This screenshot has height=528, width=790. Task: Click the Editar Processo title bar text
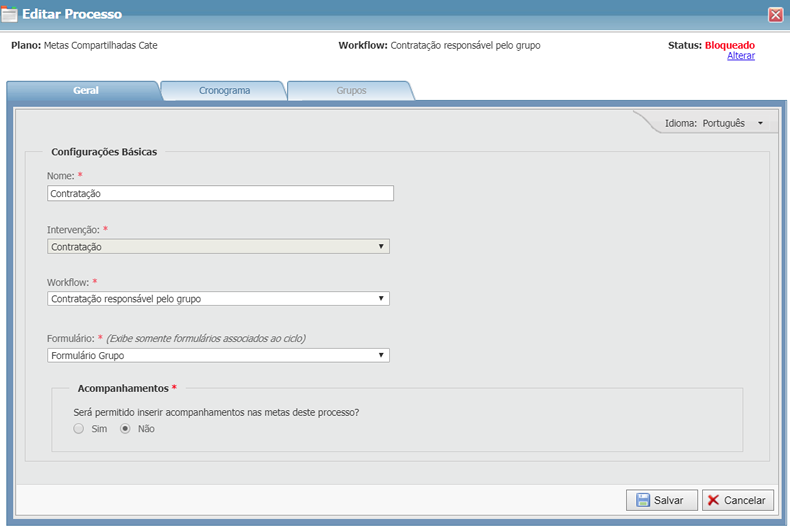pos(72,14)
